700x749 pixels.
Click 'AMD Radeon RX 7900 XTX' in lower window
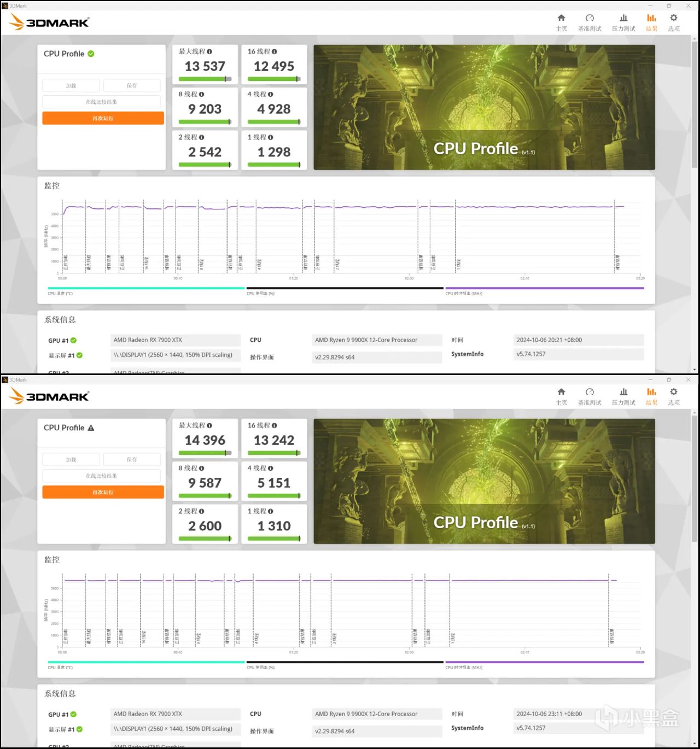pos(148,714)
